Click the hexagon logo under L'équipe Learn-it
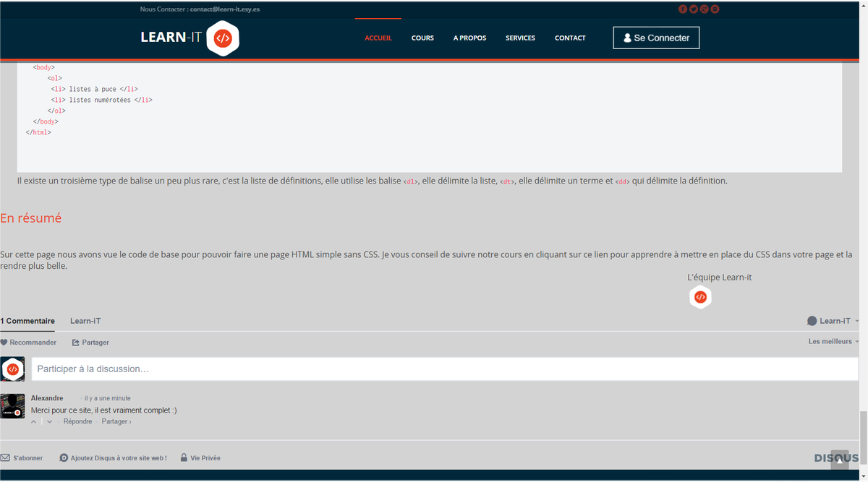Viewport: 868px width, 482px height. click(x=700, y=297)
